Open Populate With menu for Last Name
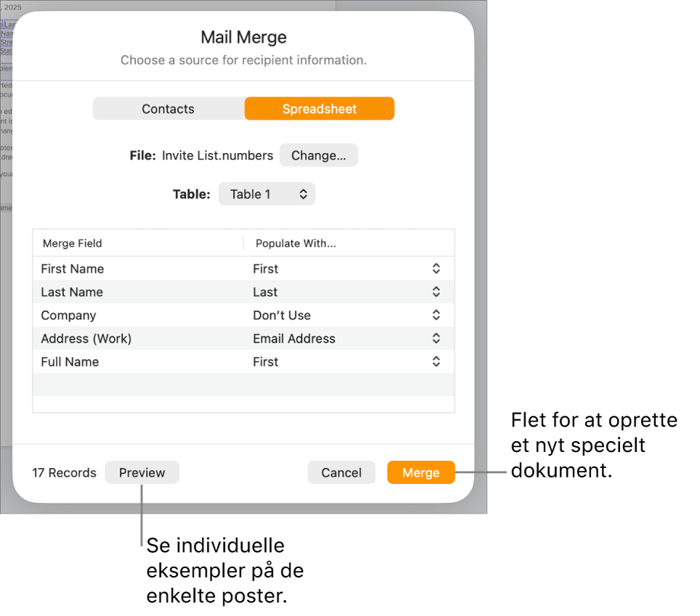Image resolution: width=700 pixels, height=616 pixels. 436,292
